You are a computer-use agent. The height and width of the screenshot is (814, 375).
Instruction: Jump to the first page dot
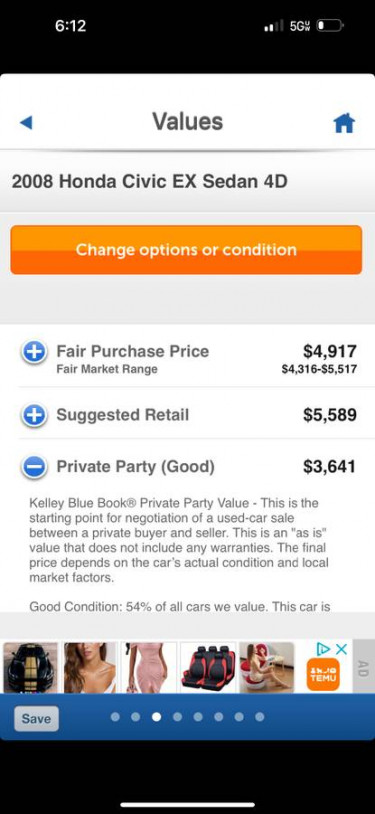tap(115, 717)
